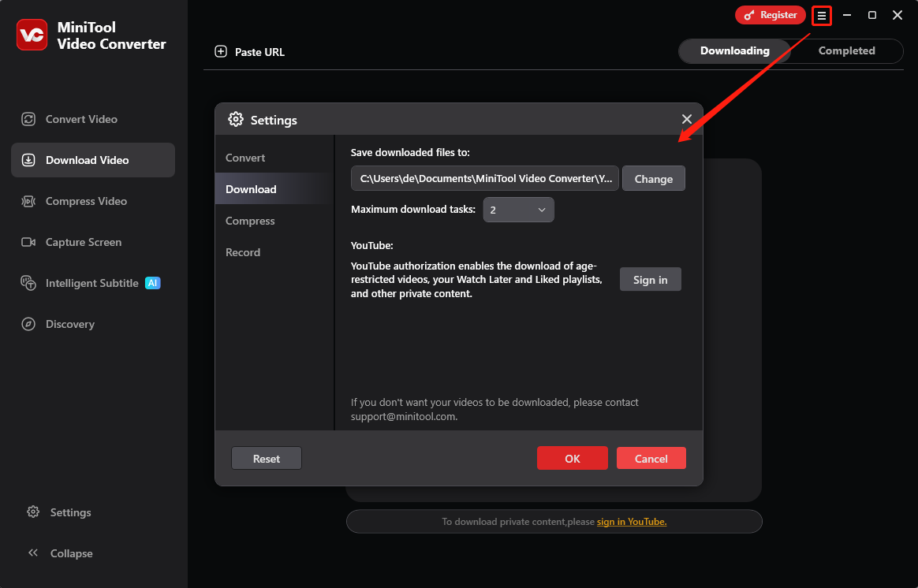Open the hamburger menu icon at top right
Viewport: 918px width, 588px height.
[x=822, y=16]
